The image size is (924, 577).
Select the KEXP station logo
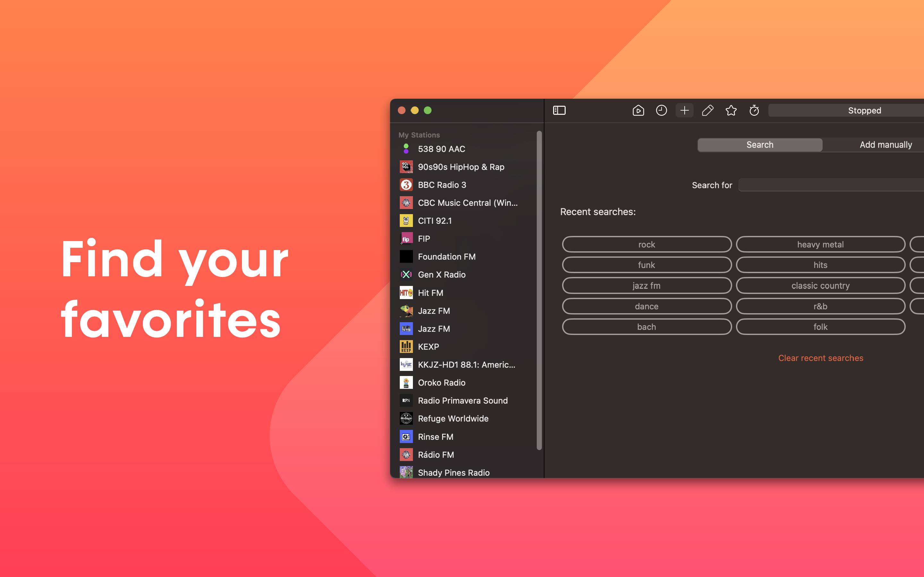click(406, 347)
